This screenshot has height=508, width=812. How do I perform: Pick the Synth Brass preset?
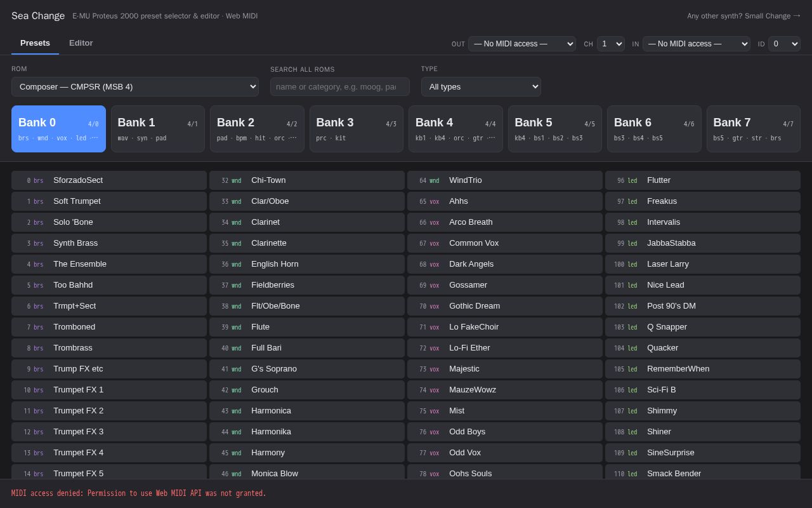click(109, 243)
